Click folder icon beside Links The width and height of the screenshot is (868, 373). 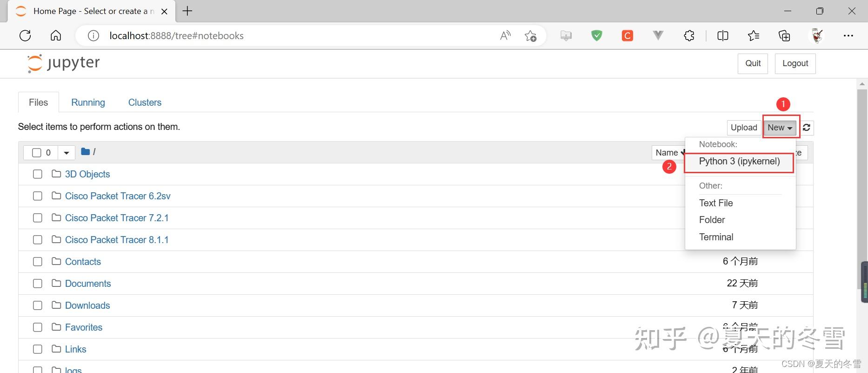(56, 349)
